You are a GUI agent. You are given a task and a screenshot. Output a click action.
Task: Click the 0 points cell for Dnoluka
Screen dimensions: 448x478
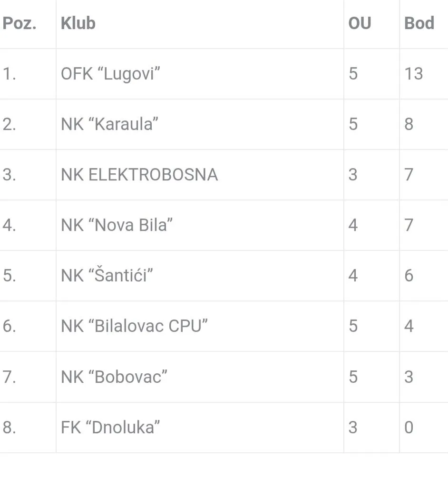tap(409, 427)
